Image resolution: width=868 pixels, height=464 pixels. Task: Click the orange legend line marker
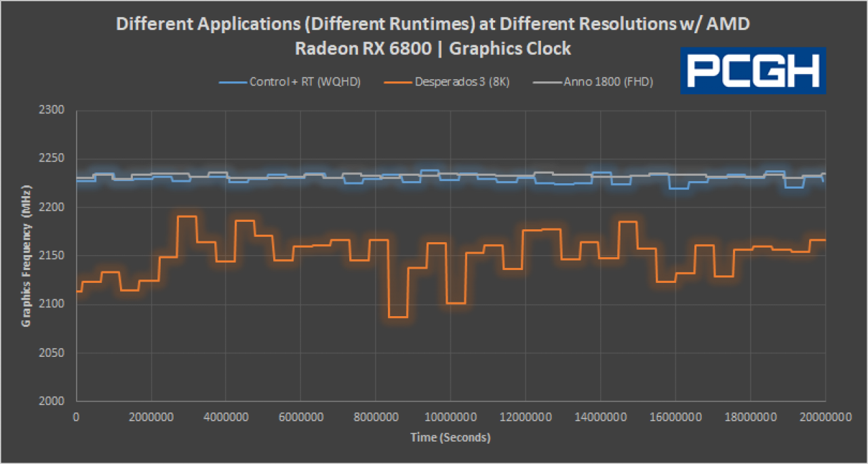point(398,82)
